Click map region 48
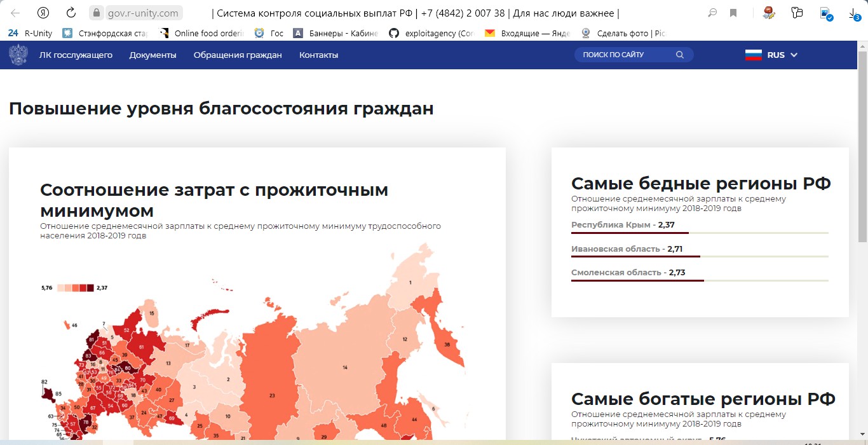The height and width of the screenshot is (445, 868). [x=383, y=425]
